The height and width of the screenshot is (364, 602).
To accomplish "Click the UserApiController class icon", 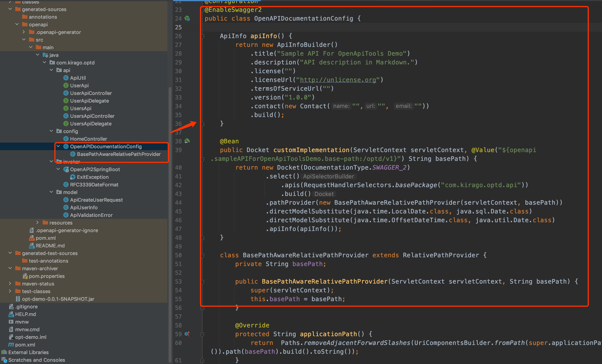I will pos(66,93).
